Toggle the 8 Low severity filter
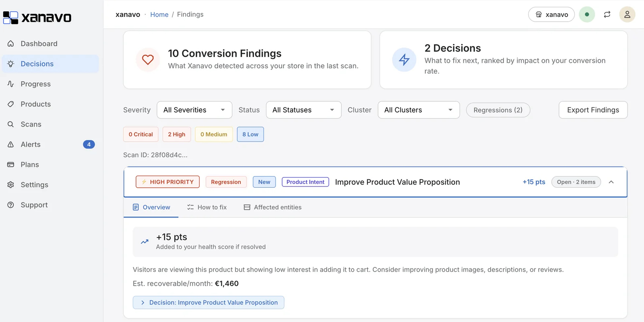Viewport: 644px width, 322px height. point(250,134)
